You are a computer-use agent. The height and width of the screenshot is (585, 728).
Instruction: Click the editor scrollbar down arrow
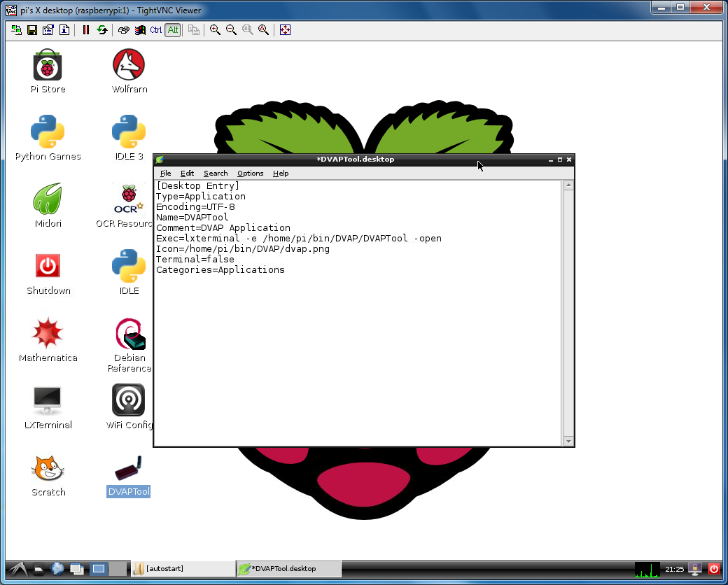(x=568, y=441)
